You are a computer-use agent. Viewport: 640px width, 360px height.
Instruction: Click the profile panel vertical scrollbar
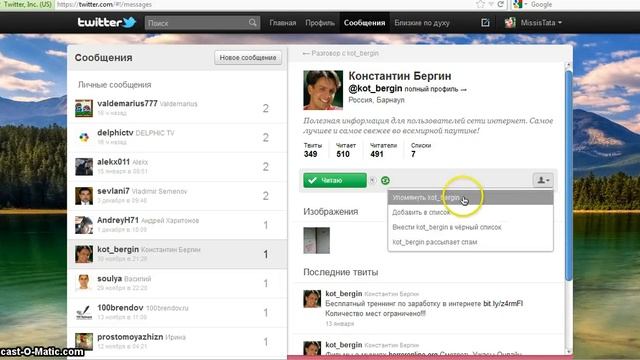pyautogui.click(x=569, y=176)
